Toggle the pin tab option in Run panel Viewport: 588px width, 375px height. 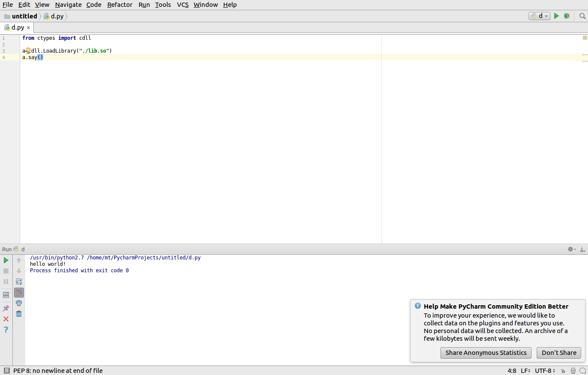click(x=6, y=308)
